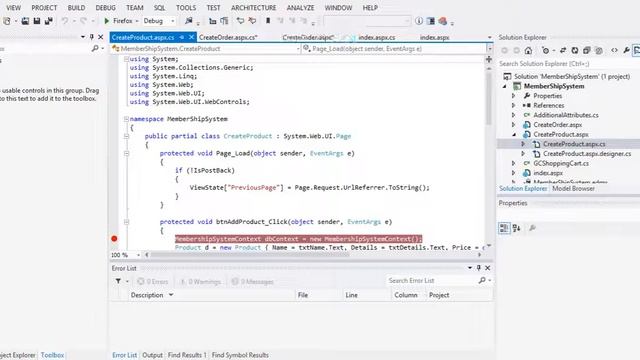Viewport: 640px width, 360px height.
Task: Click the Save file toolbar icon
Action: coord(37,21)
